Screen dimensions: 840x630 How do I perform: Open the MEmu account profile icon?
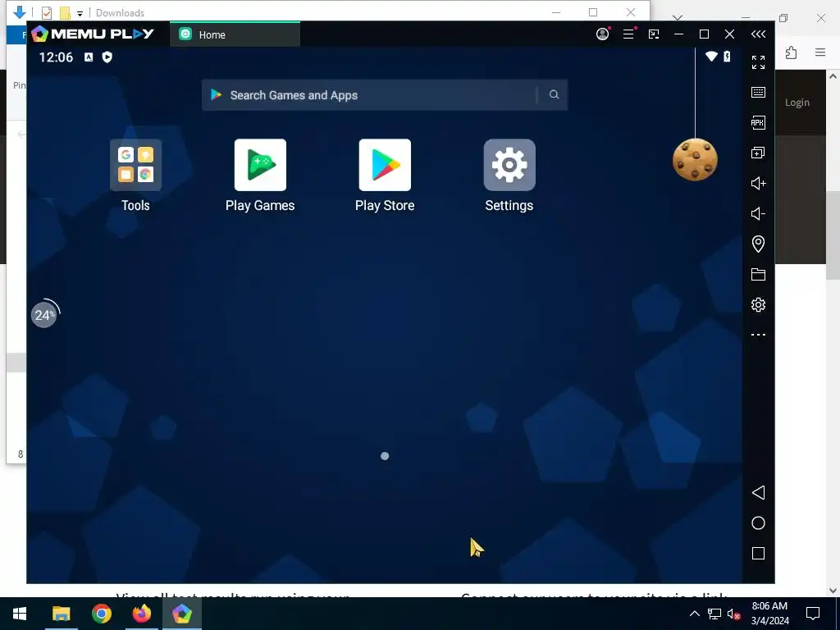[603, 34]
